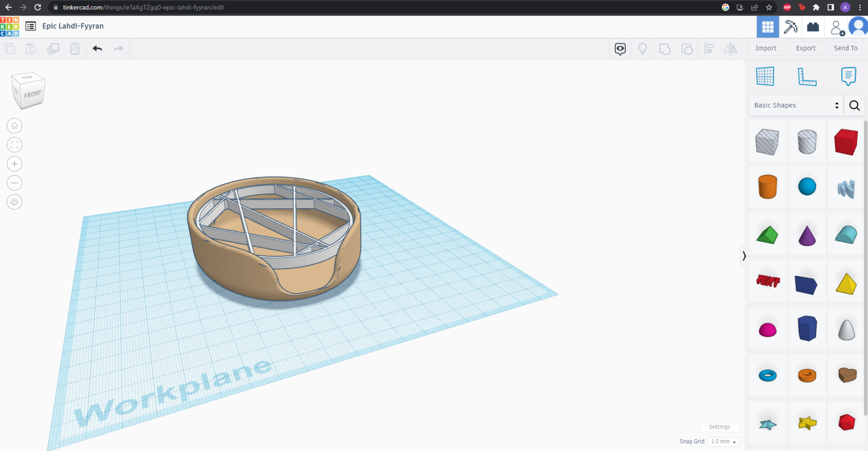This screenshot has width=868, height=451.
Task: Pick the brown Heart shape
Action: click(847, 375)
